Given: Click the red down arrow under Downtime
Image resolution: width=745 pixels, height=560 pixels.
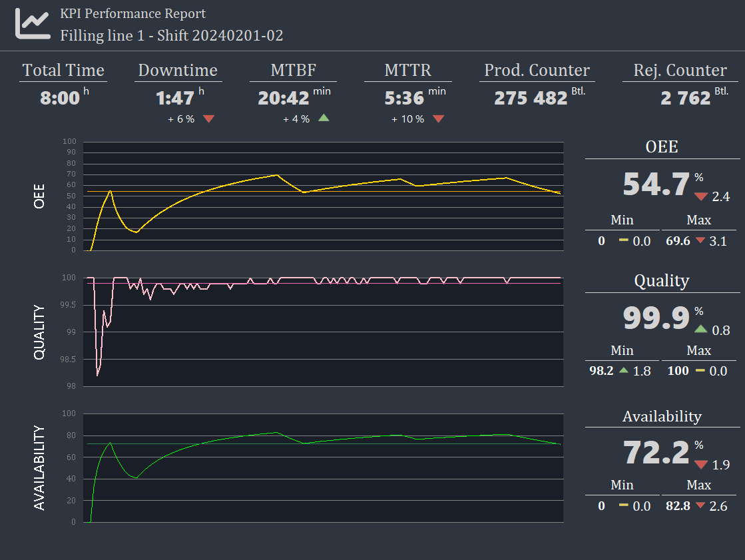Looking at the screenshot, I should (208, 119).
